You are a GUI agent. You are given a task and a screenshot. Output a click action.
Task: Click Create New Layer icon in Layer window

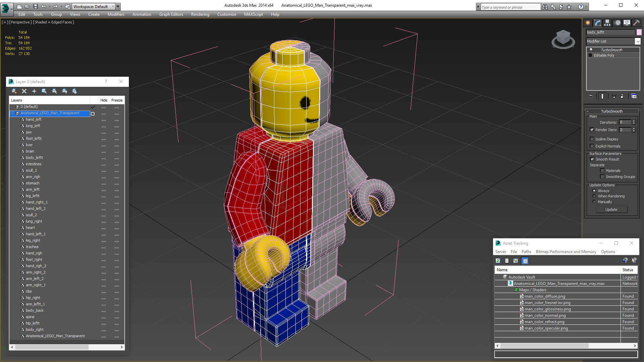coord(14,91)
